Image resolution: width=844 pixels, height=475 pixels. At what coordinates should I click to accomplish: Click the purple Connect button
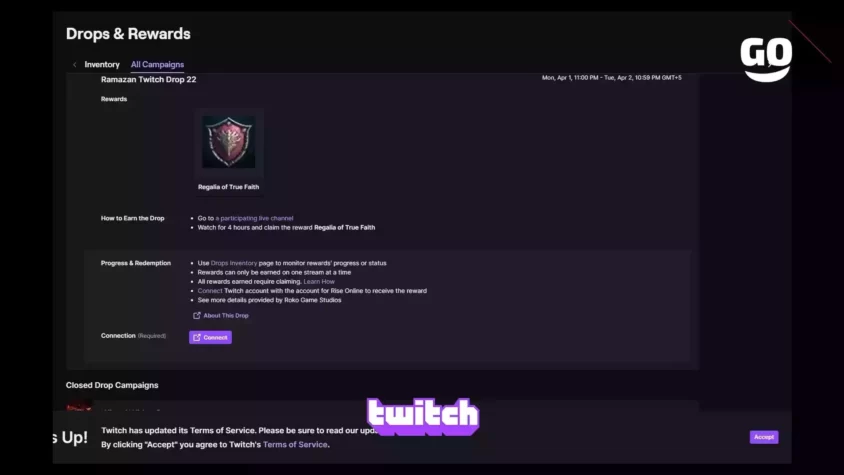(x=210, y=337)
